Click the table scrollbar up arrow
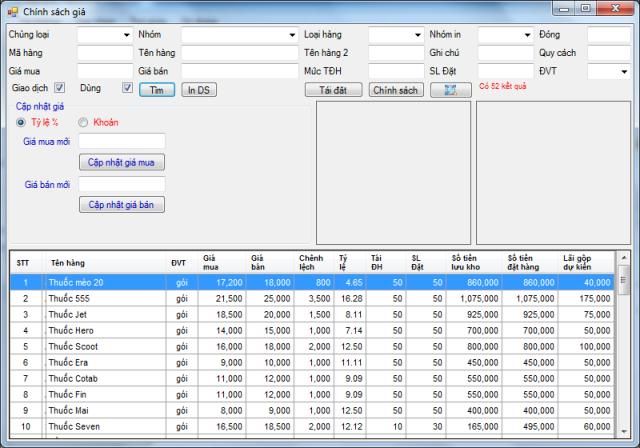 point(623,258)
